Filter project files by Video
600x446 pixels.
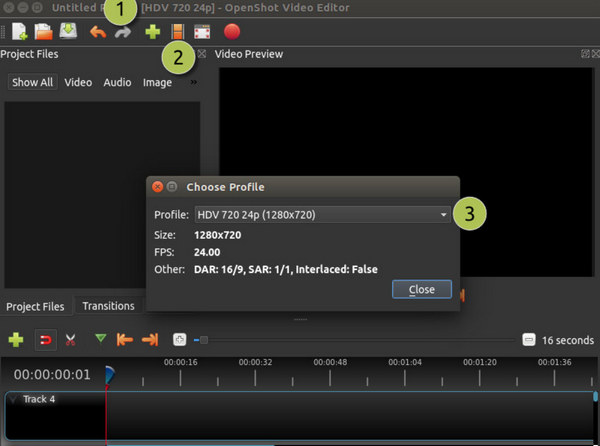(78, 82)
